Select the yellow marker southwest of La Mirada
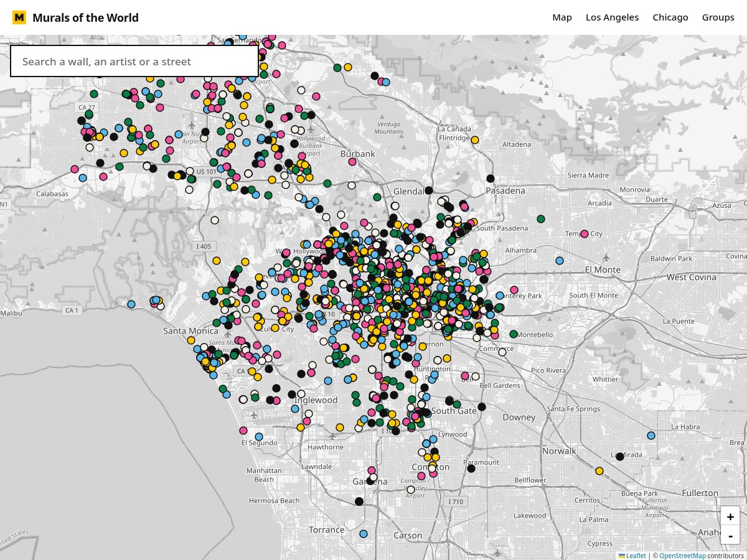This screenshot has width=747, height=560. point(599,471)
